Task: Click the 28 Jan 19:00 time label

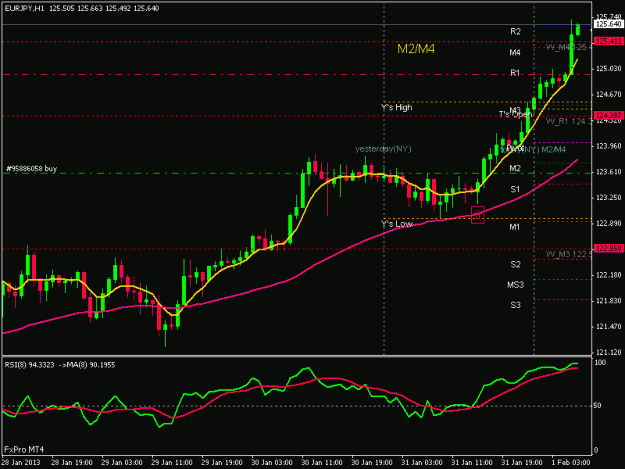Action: [72, 463]
